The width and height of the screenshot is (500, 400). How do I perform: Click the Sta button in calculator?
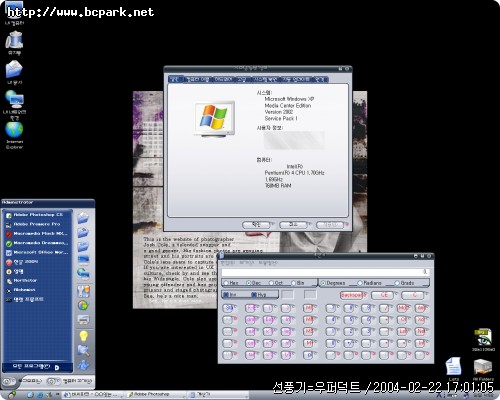pyautogui.click(x=229, y=308)
